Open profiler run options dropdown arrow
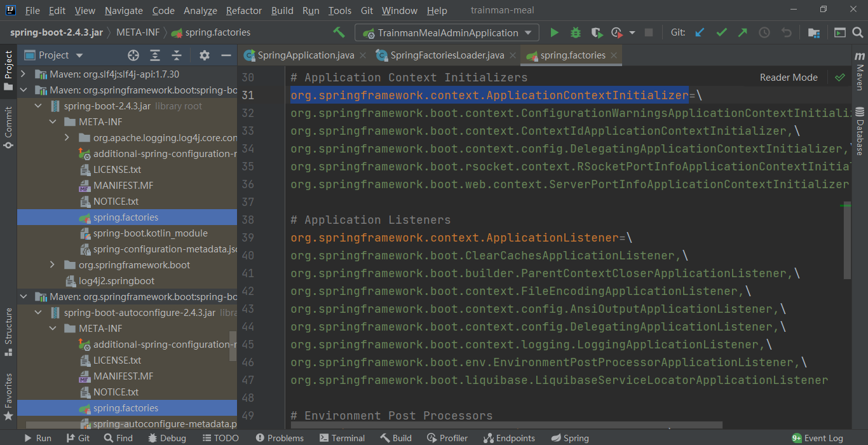The height and width of the screenshot is (445, 868). click(x=632, y=32)
